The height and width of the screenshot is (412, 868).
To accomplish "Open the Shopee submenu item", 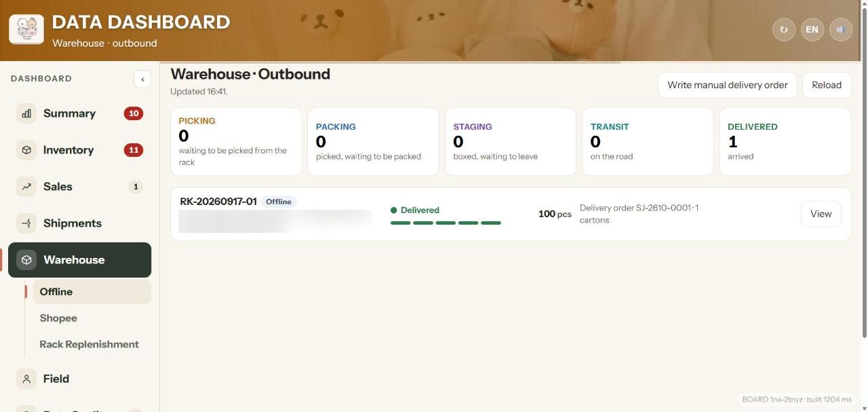I will click(92, 318).
